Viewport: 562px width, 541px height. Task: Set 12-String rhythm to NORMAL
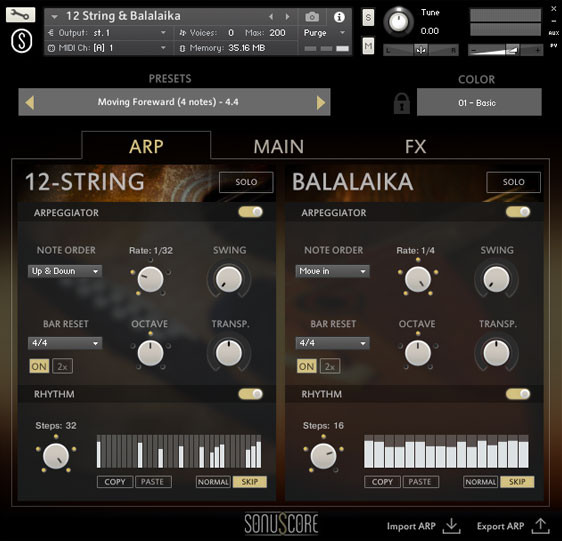point(213,481)
